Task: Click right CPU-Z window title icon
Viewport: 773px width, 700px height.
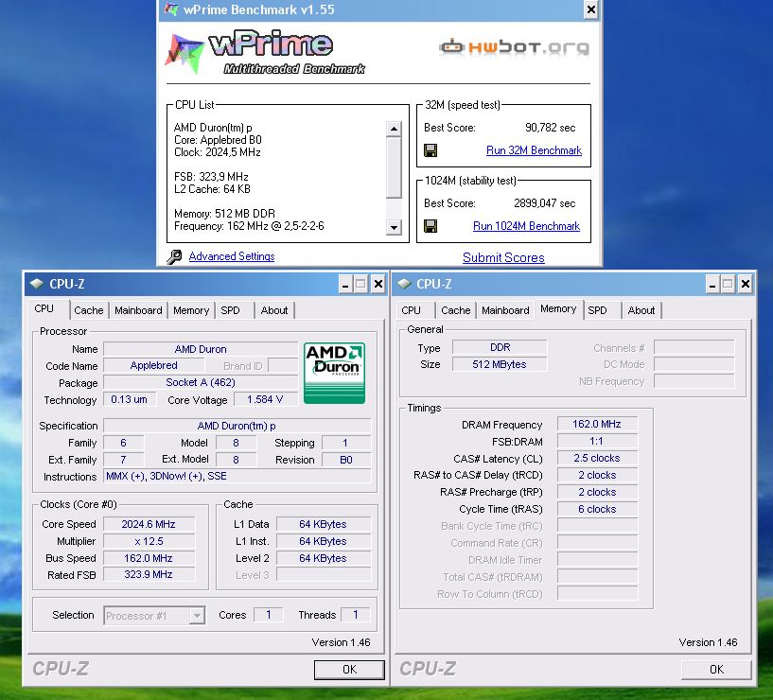Action: [x=404, y=284]
